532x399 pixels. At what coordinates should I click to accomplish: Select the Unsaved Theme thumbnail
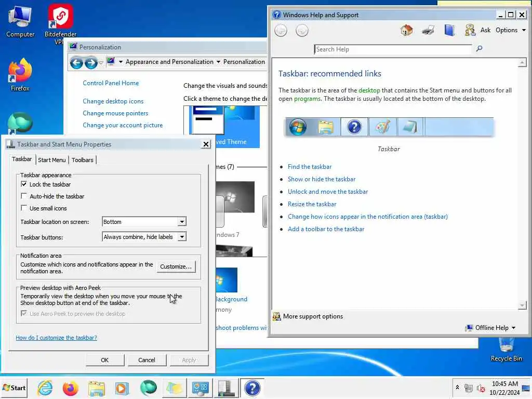[224, 126]
